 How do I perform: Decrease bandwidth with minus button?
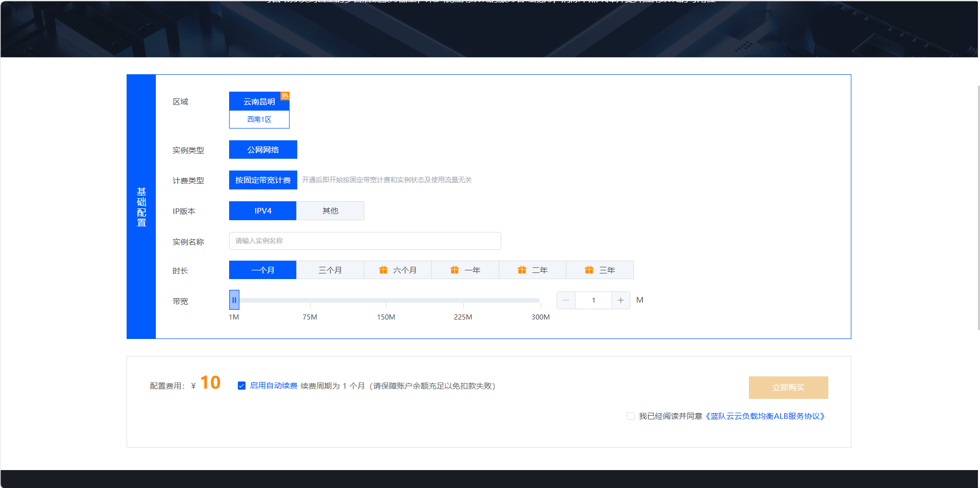(566, 300)
